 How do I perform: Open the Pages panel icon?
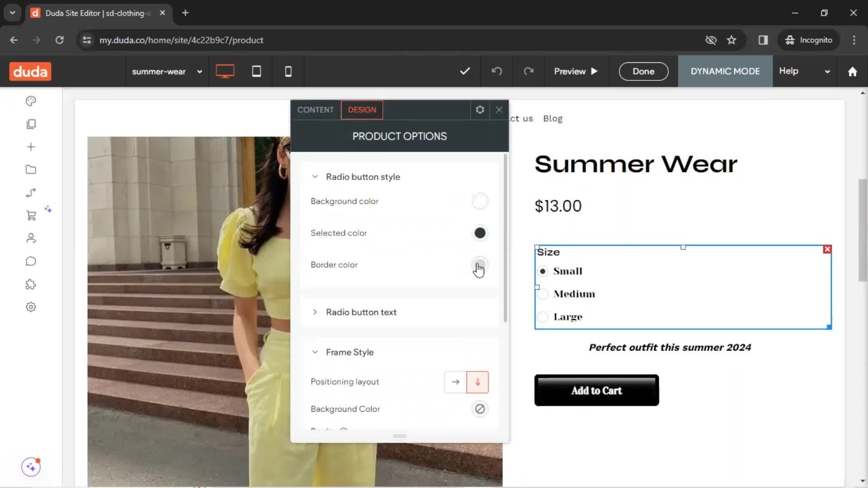(x=31, y=124)
